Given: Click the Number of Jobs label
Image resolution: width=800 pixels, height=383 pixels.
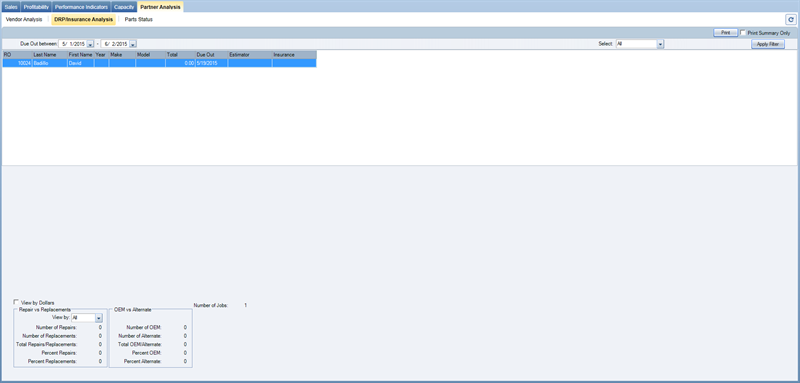Looking at the screenshot, I should click(x=211, y=305).
